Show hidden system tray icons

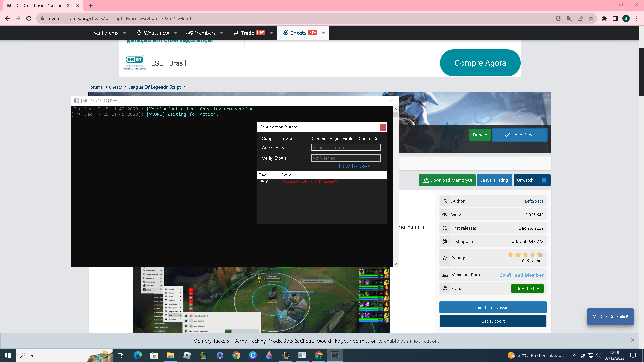pos(574,355)
